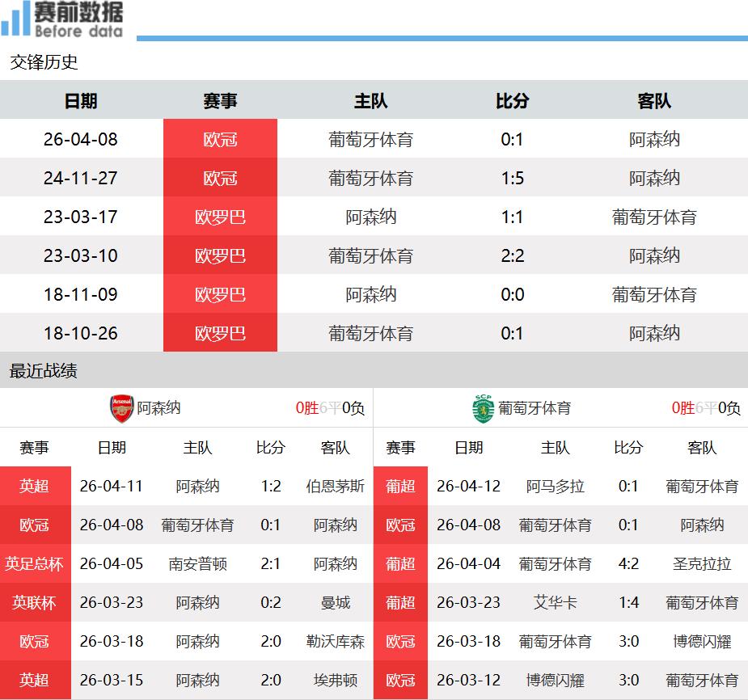Click the 埃弗顿 team name
The height and width of the screenshot is (700, 748).
335,680
